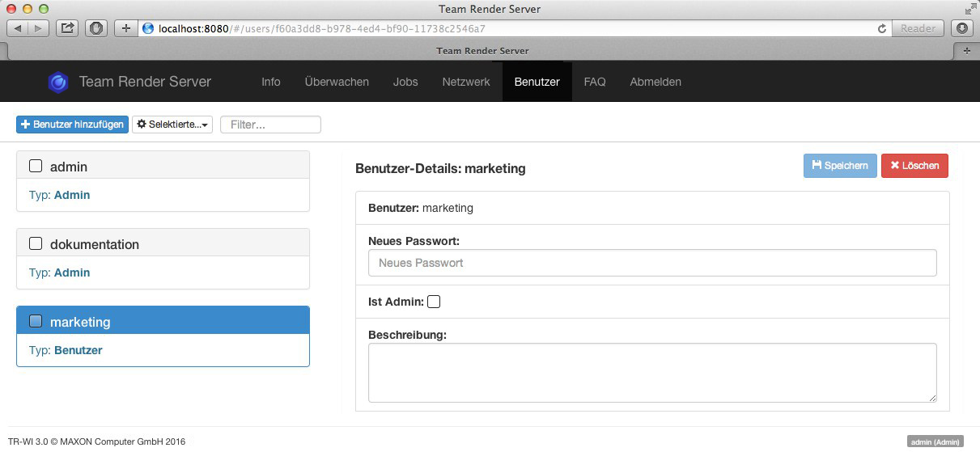Click Benutzer hinzufügen button
The height and width of the screenshot is (452, 980).
click(x=72, y=125)
